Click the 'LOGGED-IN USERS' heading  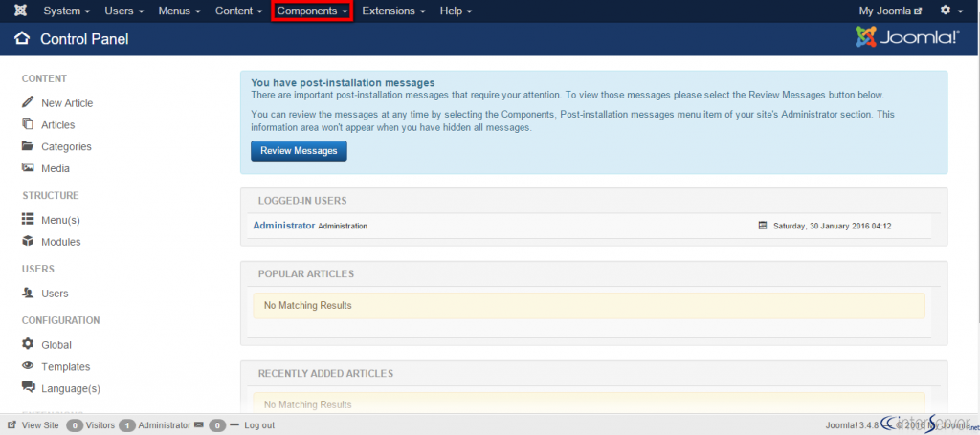(x=302, y=201)
